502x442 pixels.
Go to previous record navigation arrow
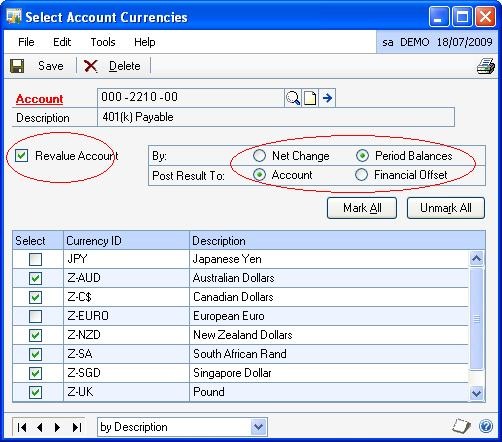point(40,427)
